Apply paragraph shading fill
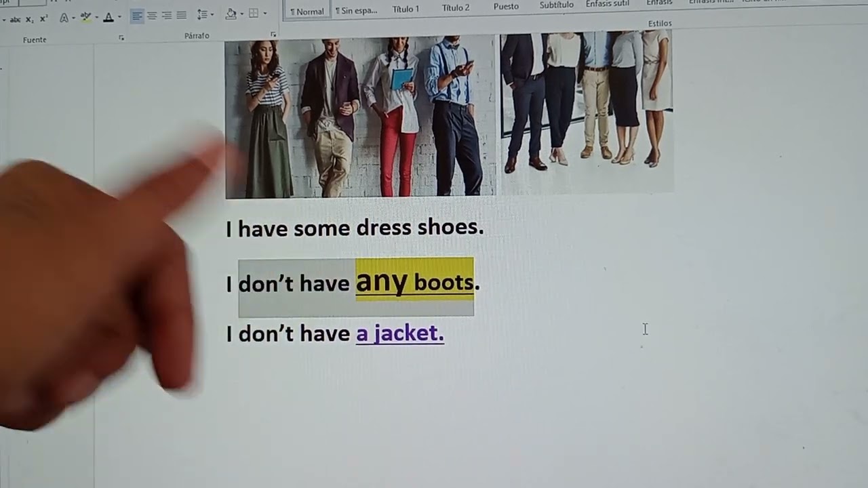Image resolution: width=868 pixels, height=488 pixels. (x=231, y=14)
